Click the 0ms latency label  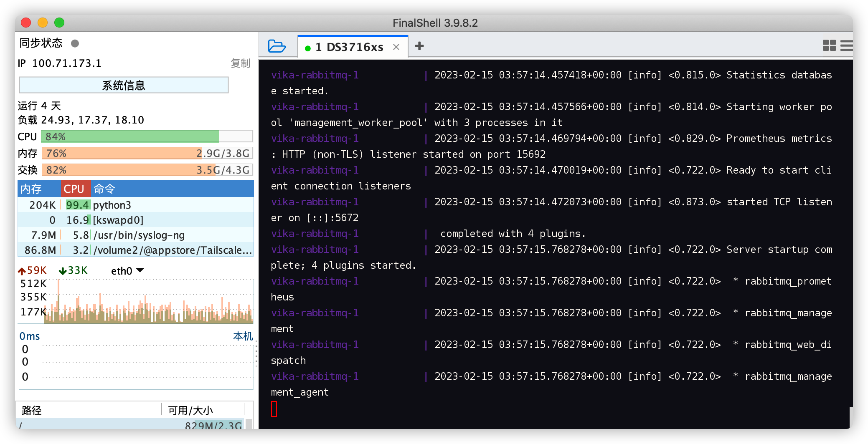(x=30, y=336)
